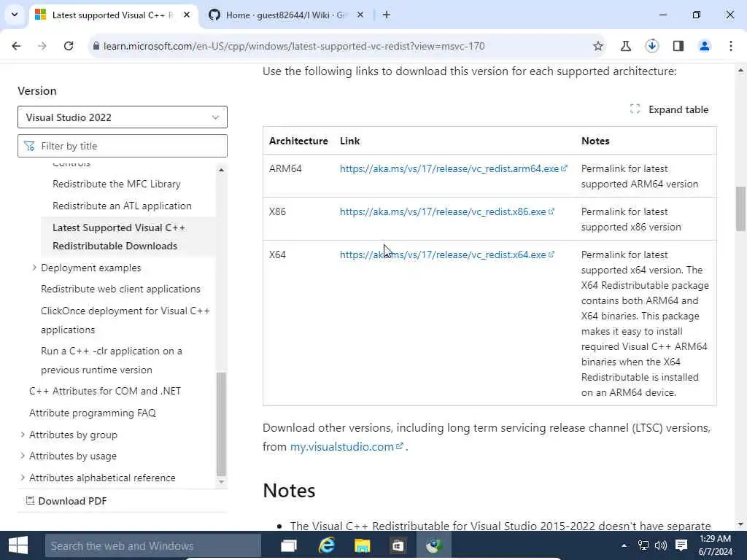This screenshot has width=747, height=560.
Task: Open Task View from the taskbar
Action: click(289, 545)
